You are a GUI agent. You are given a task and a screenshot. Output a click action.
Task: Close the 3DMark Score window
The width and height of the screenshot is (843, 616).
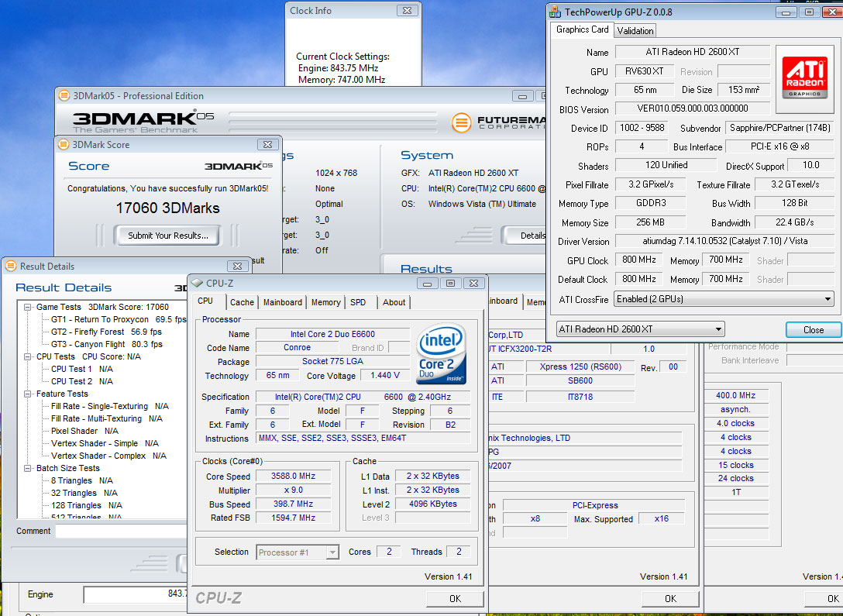[267, 144]
